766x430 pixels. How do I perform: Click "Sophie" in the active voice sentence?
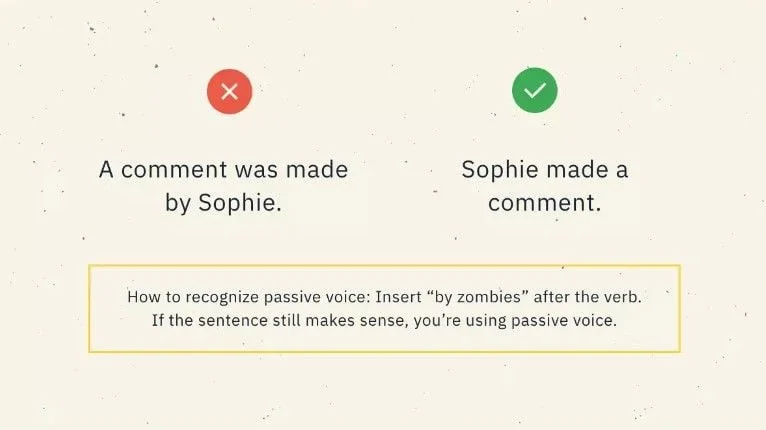(x=495, y=169)
